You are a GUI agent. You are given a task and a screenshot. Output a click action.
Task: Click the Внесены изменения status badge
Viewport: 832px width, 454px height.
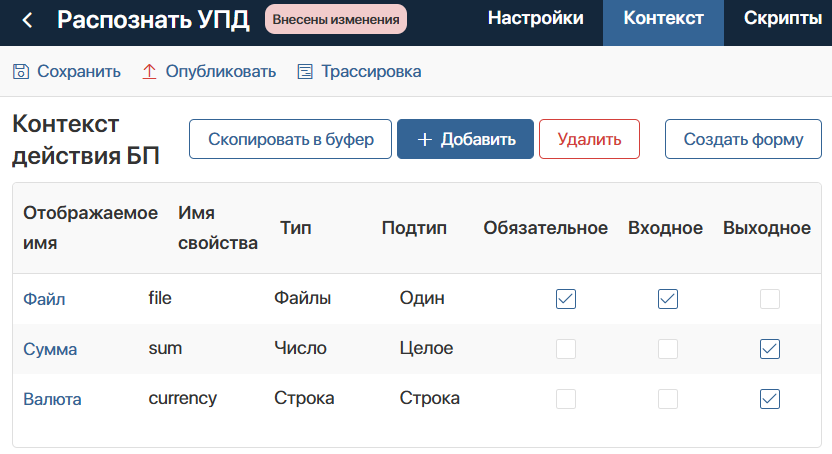(336, 20)
